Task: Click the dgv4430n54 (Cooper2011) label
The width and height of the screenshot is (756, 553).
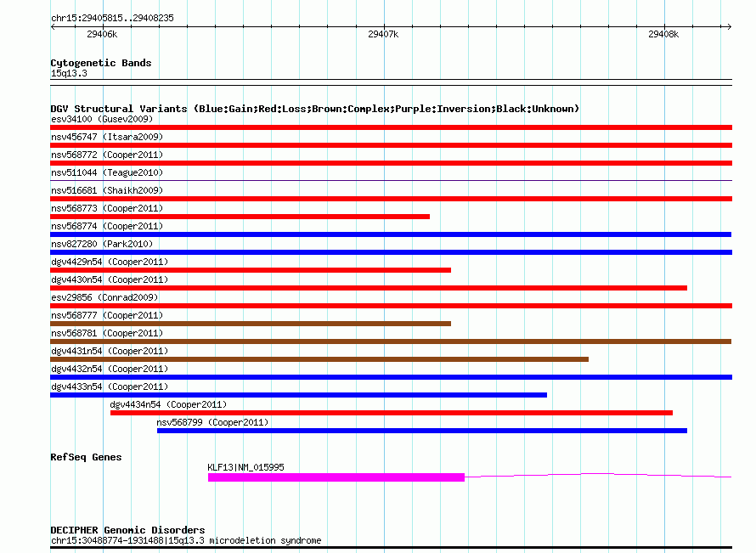Action: tap(110, 279)
